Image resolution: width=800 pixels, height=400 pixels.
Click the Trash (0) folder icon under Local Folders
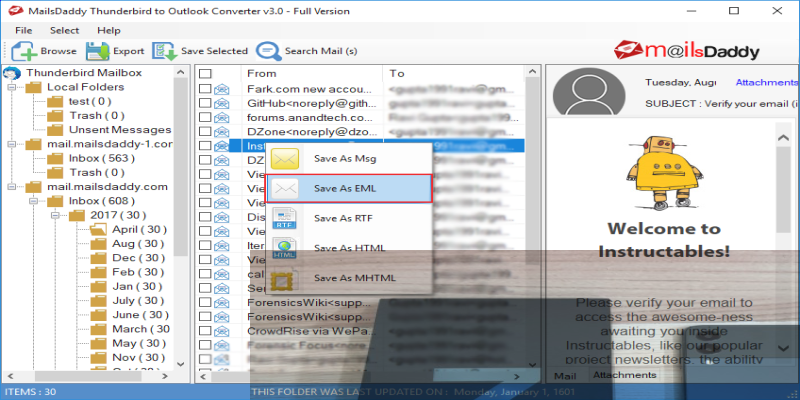[55, 116]
